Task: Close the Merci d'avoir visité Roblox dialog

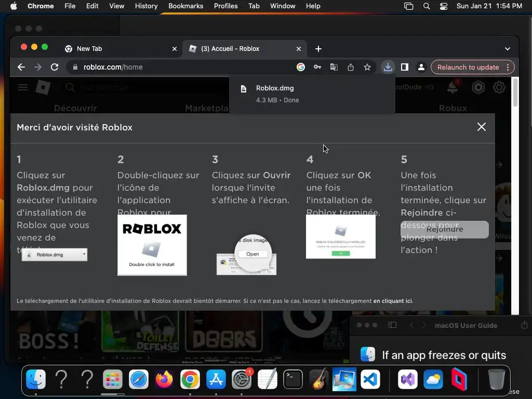Action: tap(482, 127)
